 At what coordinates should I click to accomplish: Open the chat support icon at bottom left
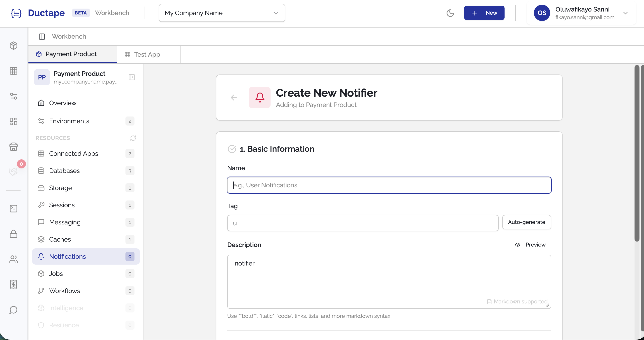14,310
